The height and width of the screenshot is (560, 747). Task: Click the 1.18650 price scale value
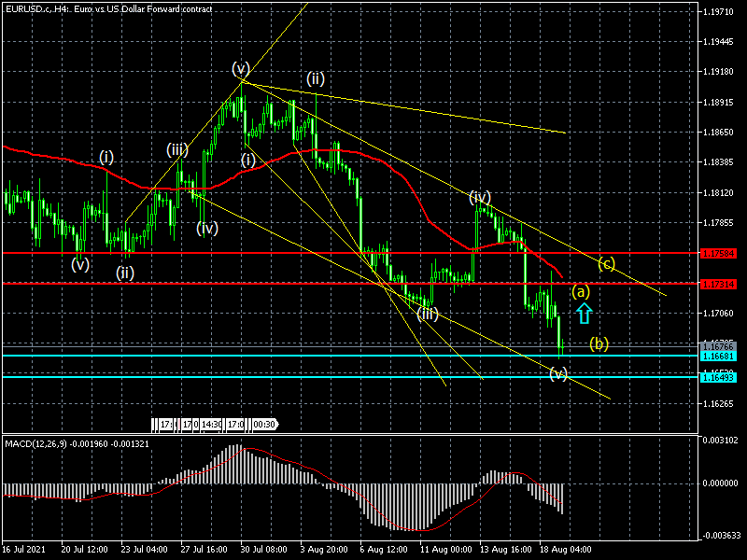718,133
